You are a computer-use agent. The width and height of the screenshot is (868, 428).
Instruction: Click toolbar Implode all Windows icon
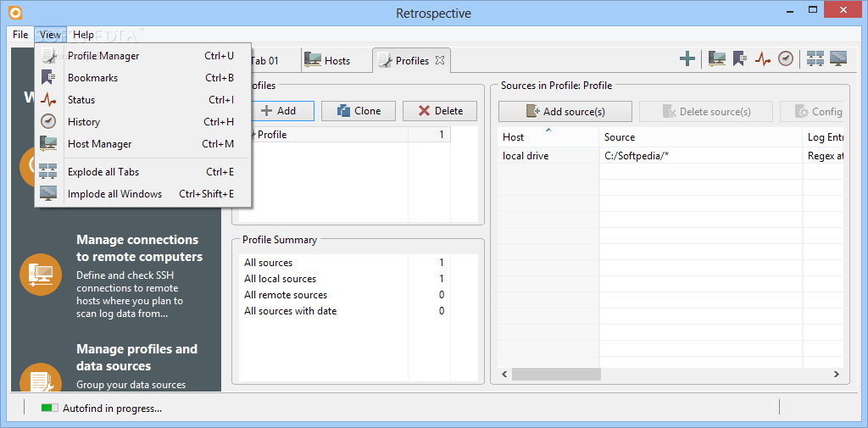coord(838,58)
